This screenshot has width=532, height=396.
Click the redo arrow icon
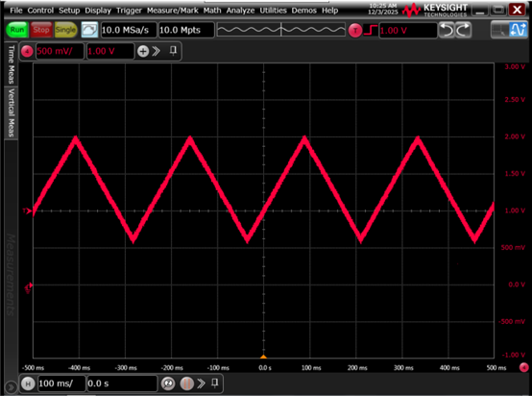[463, 30]
